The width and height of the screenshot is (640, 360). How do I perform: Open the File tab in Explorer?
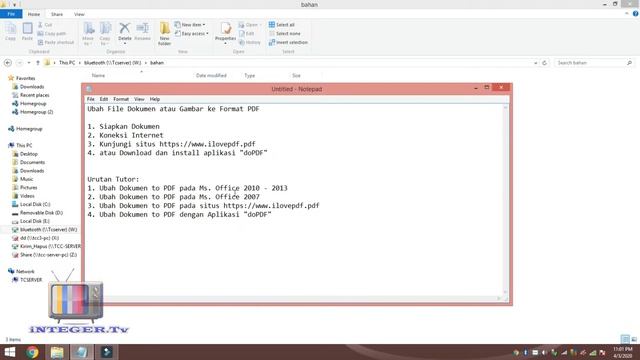pyautogui.click(x=11, y=14)
